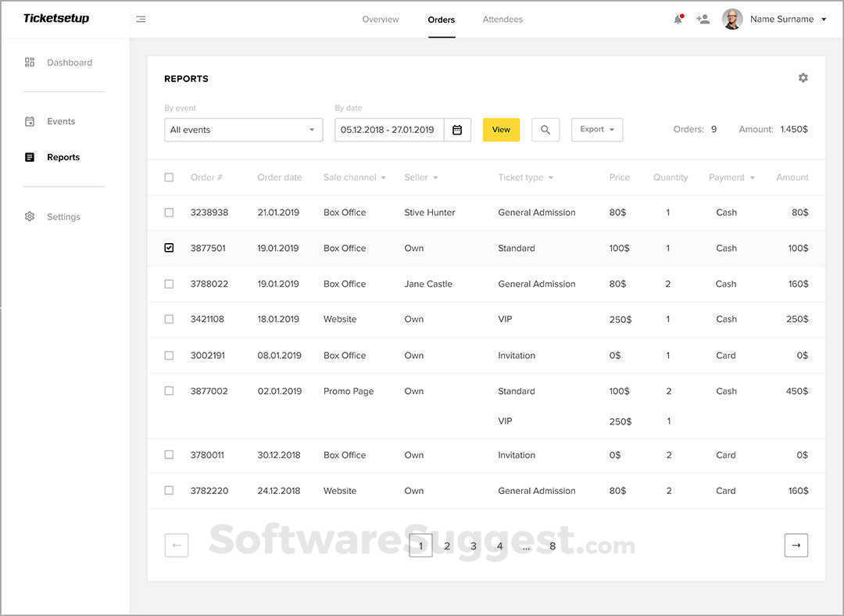Click the user avatar photo
Screen dimensions: 844x616
coord(732,19)
